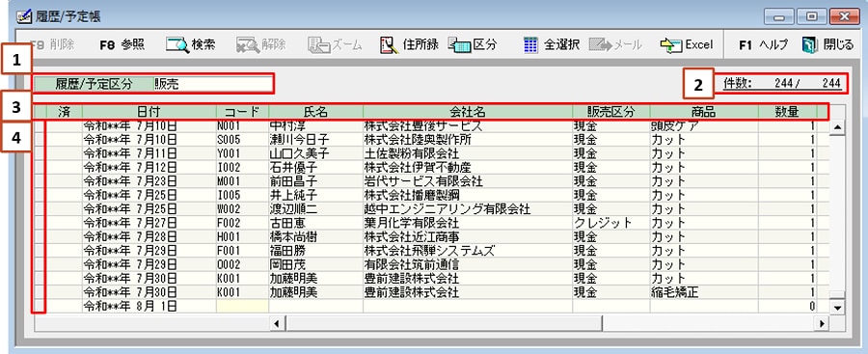Click code cell W002

[x=242, y=209]
